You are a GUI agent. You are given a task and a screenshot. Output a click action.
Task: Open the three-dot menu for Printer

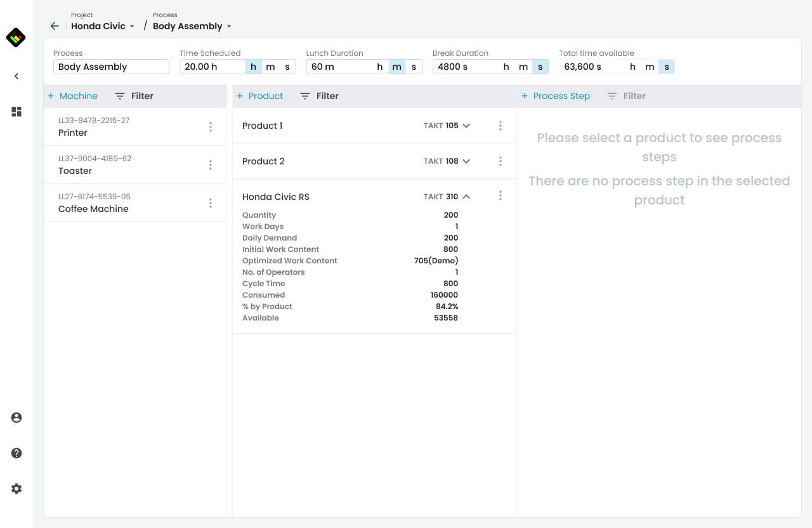click(211, 127)
